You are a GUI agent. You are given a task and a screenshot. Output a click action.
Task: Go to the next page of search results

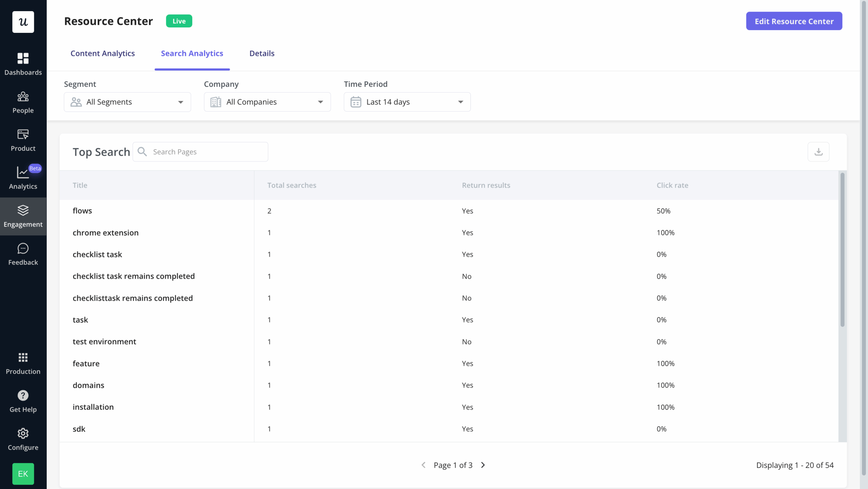point(483,465)
